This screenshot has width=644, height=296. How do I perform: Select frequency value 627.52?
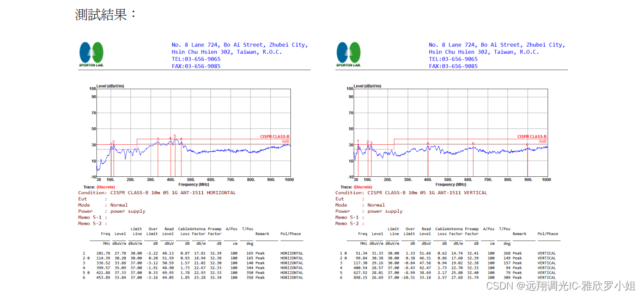361,273
